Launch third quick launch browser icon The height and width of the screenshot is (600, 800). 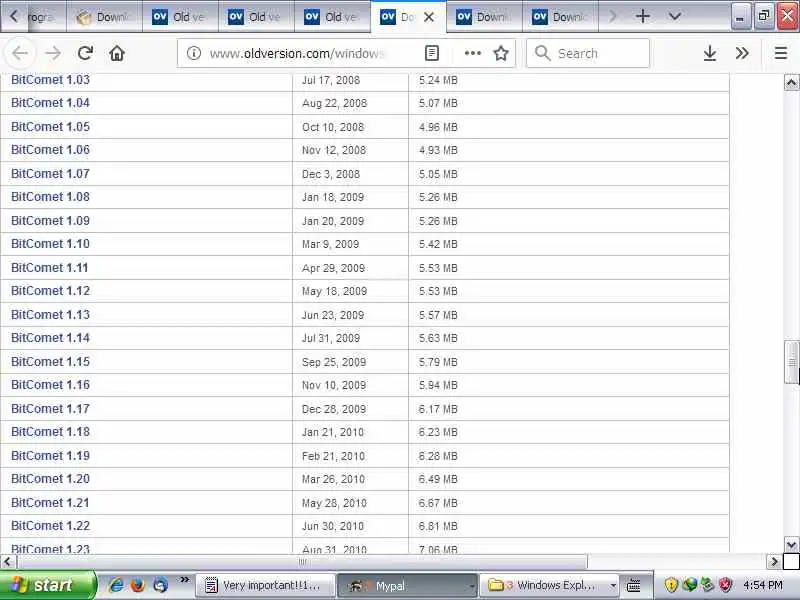tap(160, 585)
